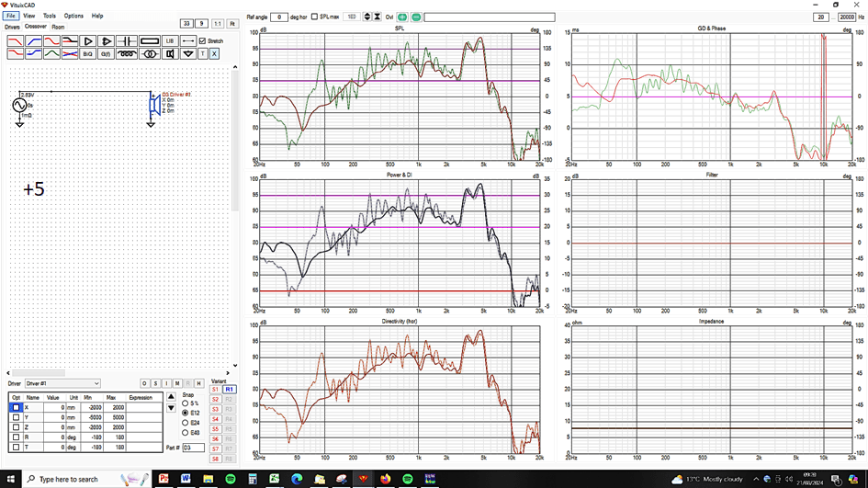Click the 1:1 zoom button
The image size is (868, 488).
point(218,24)
